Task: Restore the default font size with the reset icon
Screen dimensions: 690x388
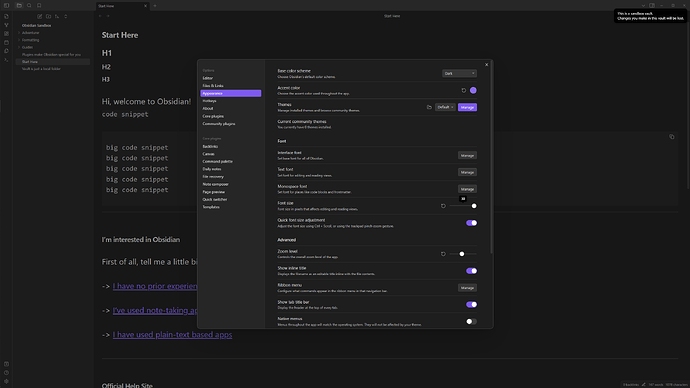Action: pos(443,206)
